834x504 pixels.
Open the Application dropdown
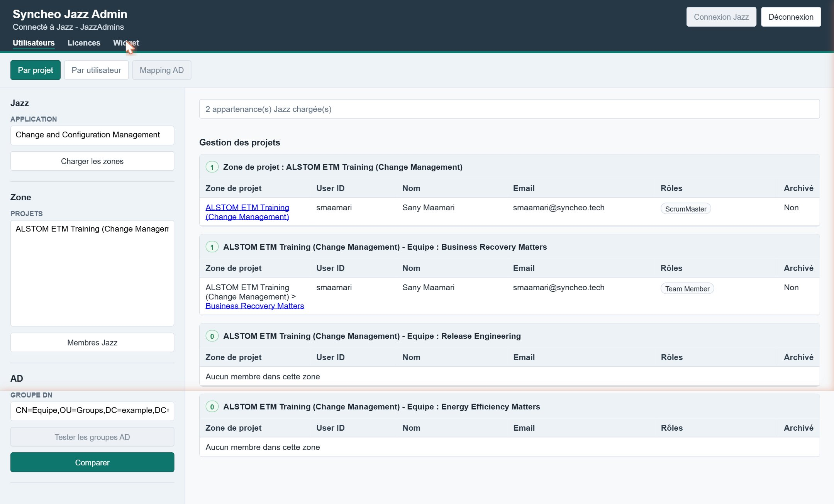pyautogui.click(x=92, y=135)
